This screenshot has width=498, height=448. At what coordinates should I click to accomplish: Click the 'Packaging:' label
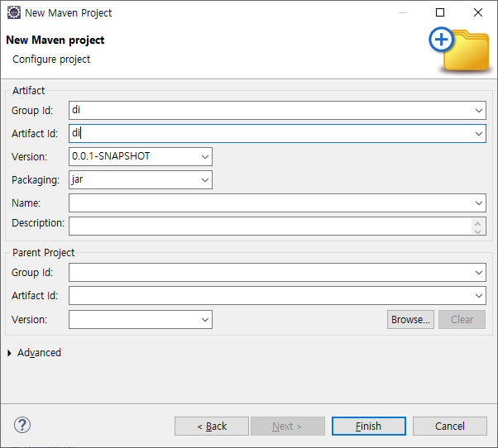coord(36,180)
